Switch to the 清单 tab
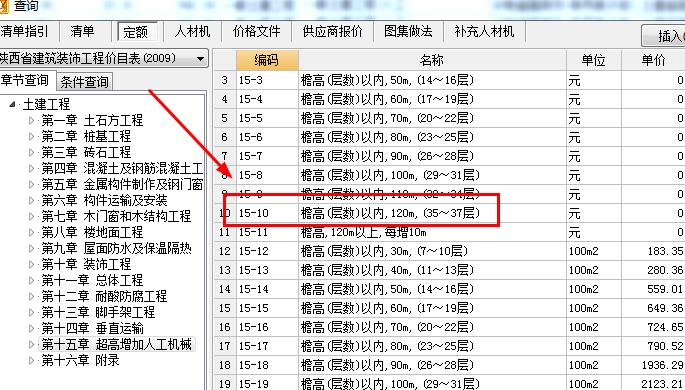The height and width of the screenshot is (390, 685). tap(82, 31)
